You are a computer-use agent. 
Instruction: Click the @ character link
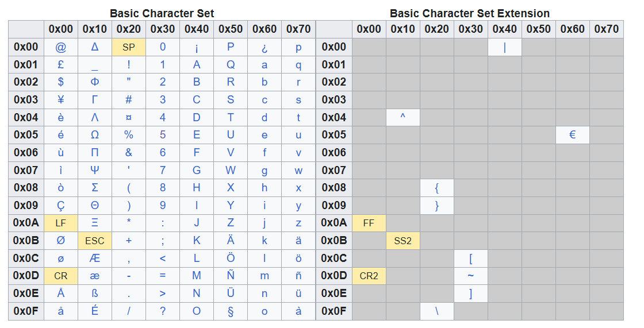(61, 47)
